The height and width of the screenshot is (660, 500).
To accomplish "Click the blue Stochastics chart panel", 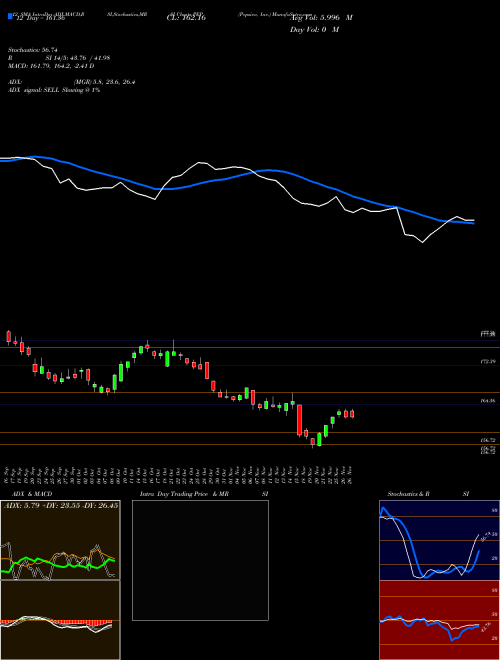I will (439, 540).
